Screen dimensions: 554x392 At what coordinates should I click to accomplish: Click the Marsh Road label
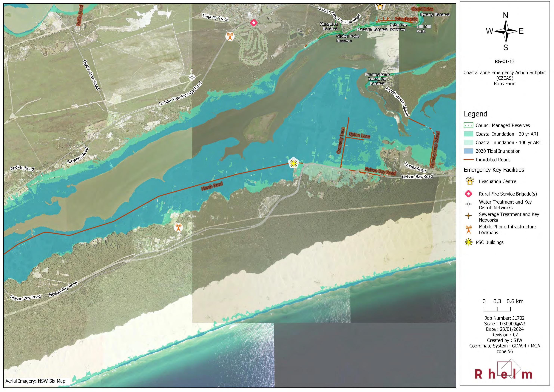212,186
